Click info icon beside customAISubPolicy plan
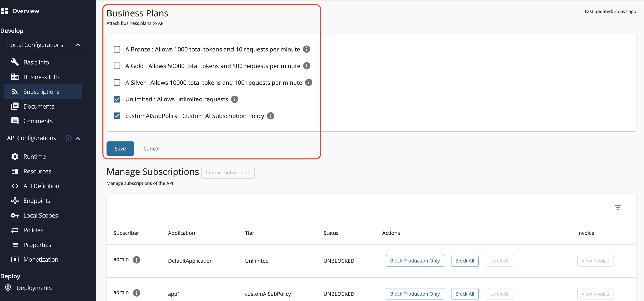 (270, 116)
